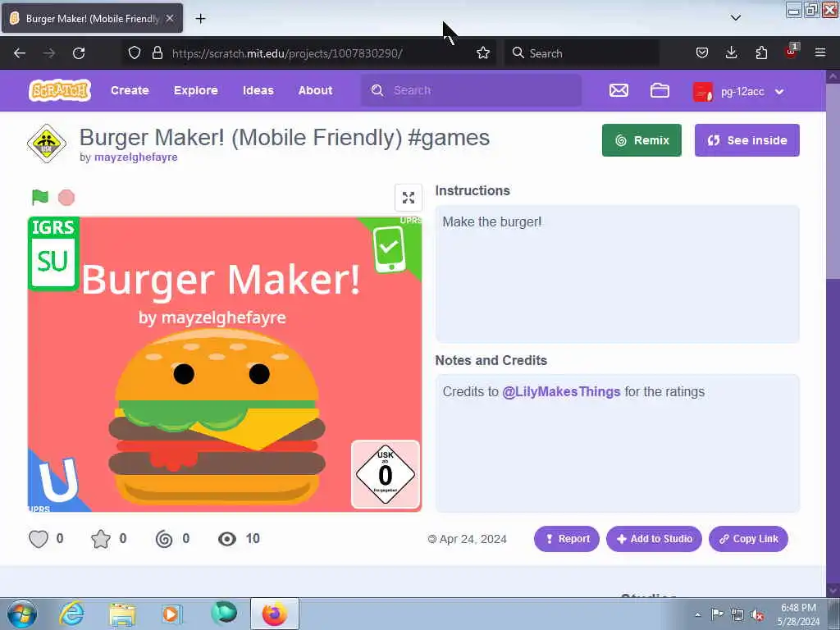Click the Burger Maker project stage
This screenshot has height=630, width=840.
point(225,364)
